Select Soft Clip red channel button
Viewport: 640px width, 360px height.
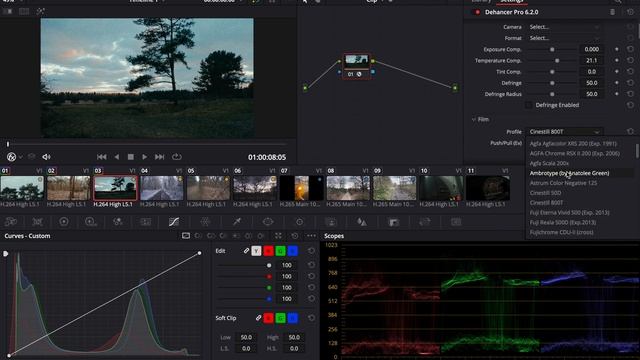click(268, 318)
